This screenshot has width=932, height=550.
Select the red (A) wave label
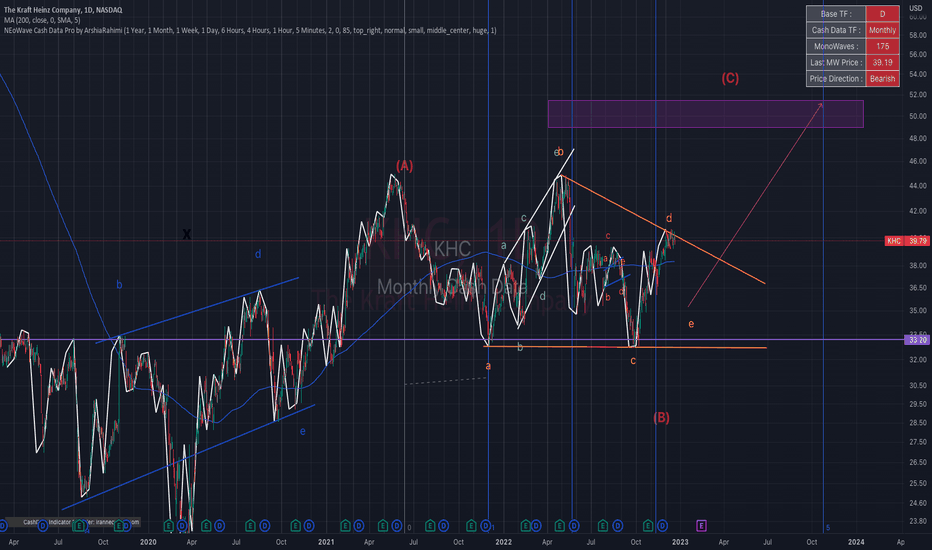405,166
